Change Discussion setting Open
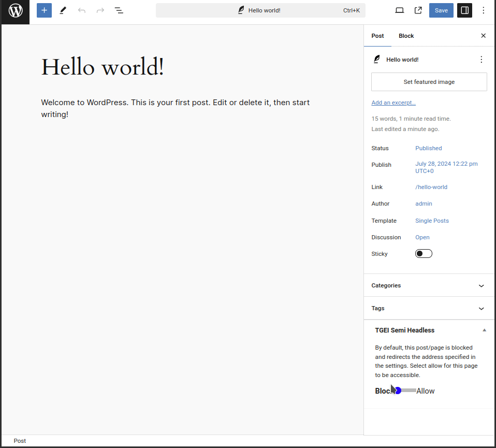This screenshot has height=448, width=496. coord(422,237)
